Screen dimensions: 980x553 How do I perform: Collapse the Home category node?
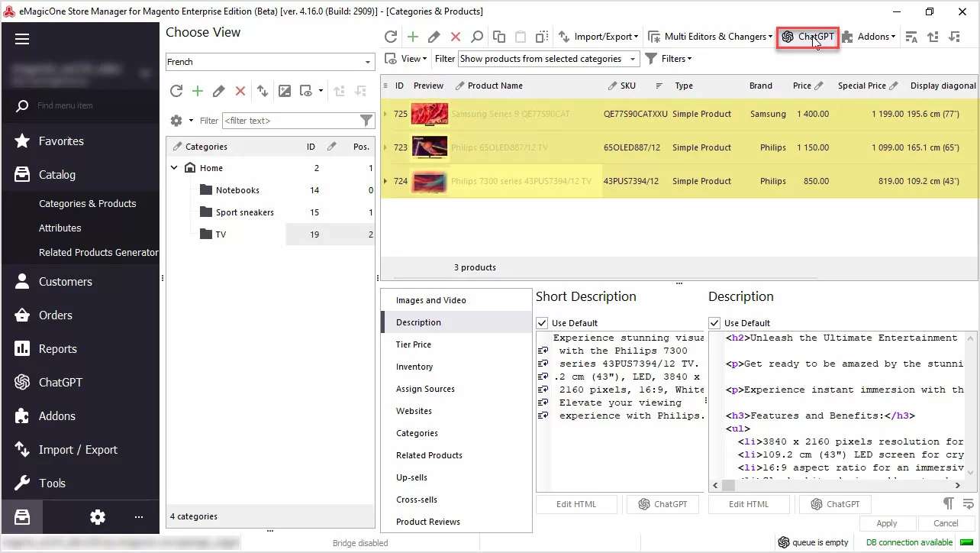174,168
